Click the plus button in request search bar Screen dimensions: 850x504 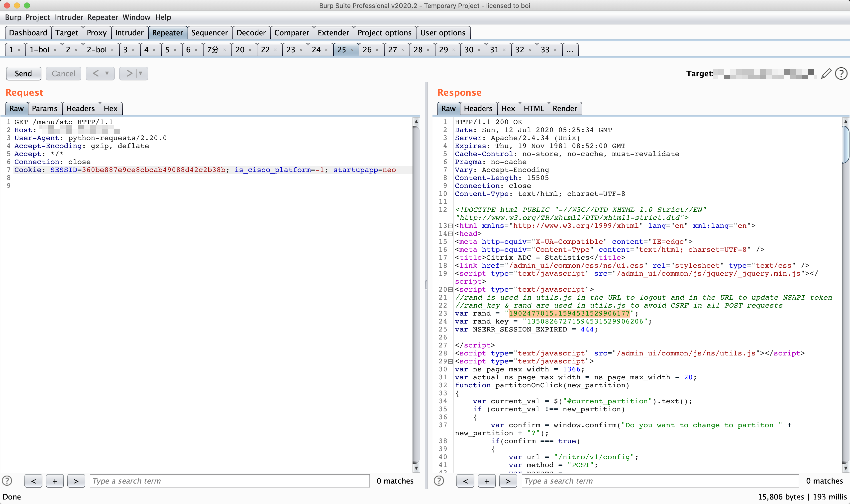pyautogui.click(x=55, y=481)
